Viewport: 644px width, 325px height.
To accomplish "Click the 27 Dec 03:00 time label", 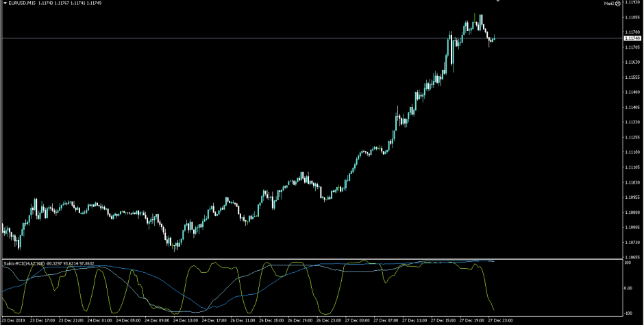I will pyautogui.click(x=357, y=320).
